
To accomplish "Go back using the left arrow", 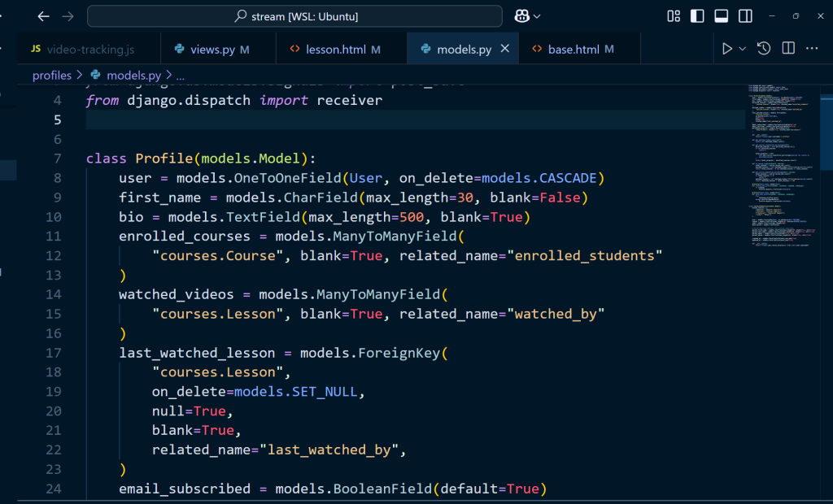I will coord(43,16).
